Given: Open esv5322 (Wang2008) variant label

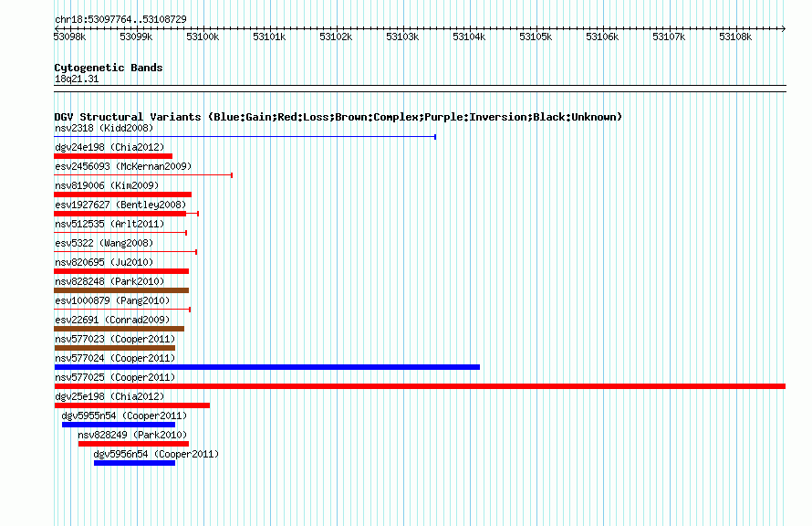Looking at the screenshot, I should [104, 243].
